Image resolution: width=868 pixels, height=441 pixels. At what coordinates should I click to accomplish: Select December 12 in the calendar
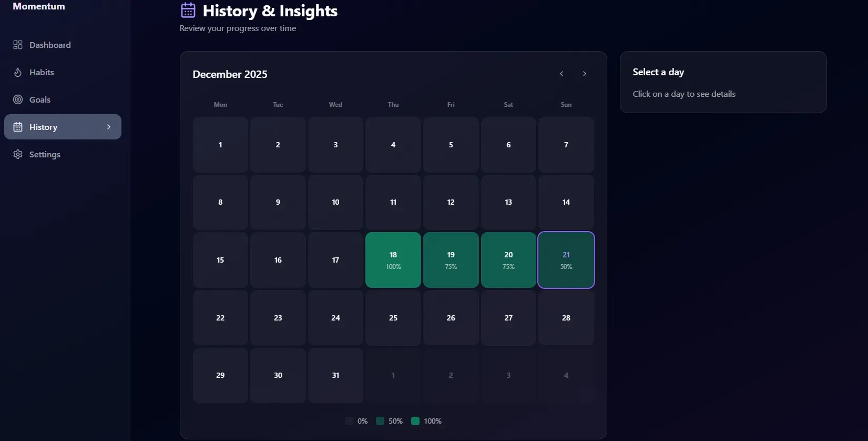(451, 202)
